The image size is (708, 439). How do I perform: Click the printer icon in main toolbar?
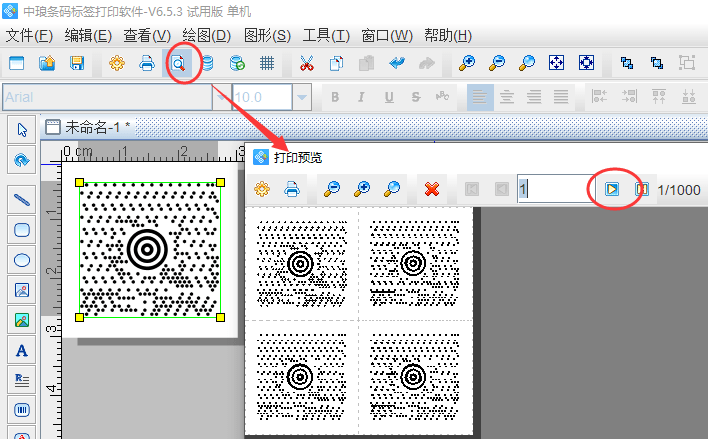(x=147, y=63)
